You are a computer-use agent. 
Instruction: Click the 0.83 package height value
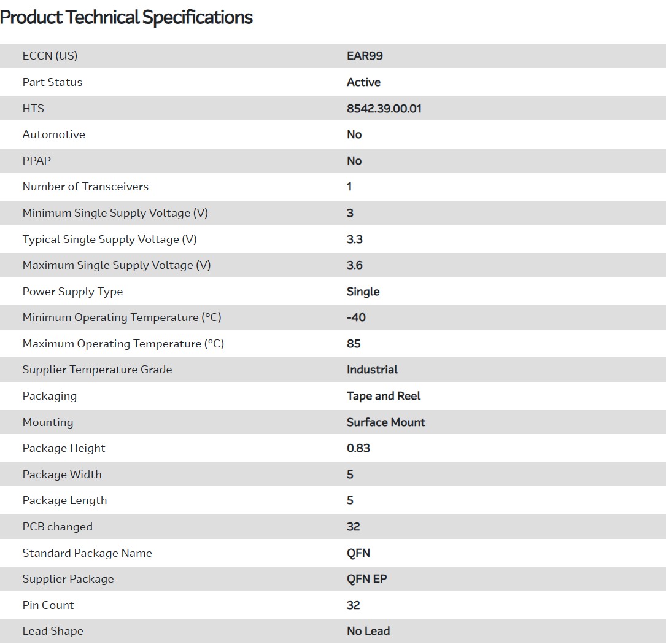point(358,448)
